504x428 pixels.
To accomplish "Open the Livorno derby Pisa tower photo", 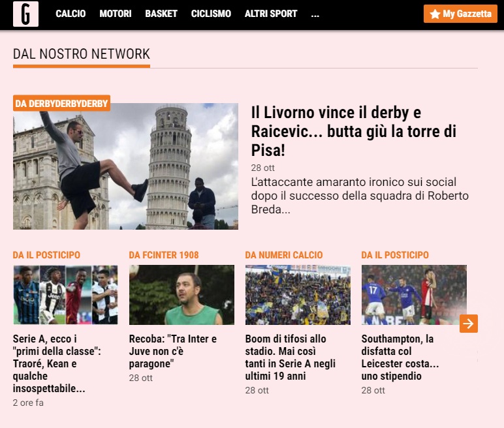I will (126, 166).
